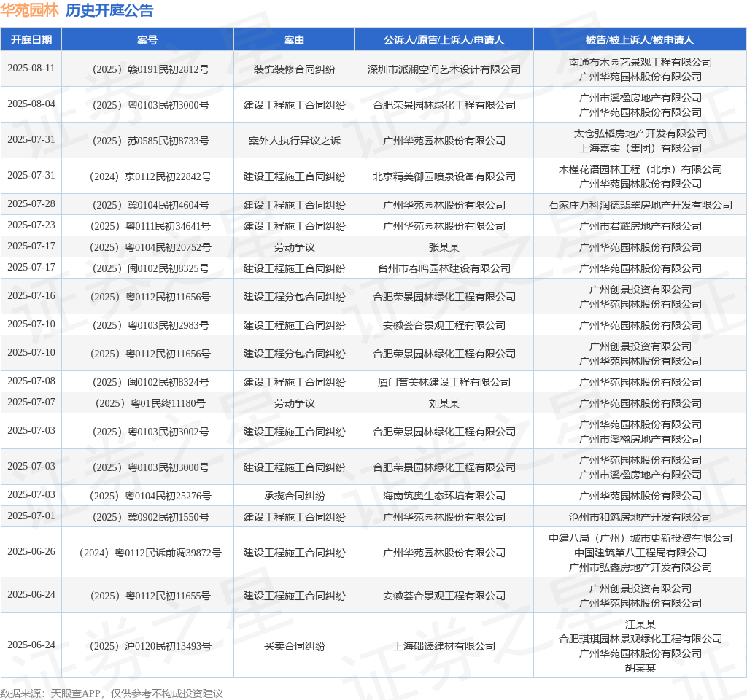
Task: Click case number 粤0103民初2983号
Action: [x=150, y=326]
